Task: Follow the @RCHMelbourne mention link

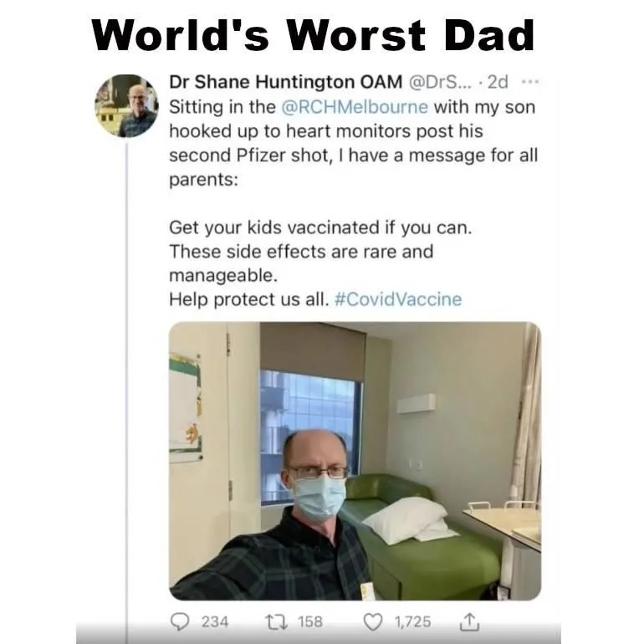Action: [x=355, y=107]
